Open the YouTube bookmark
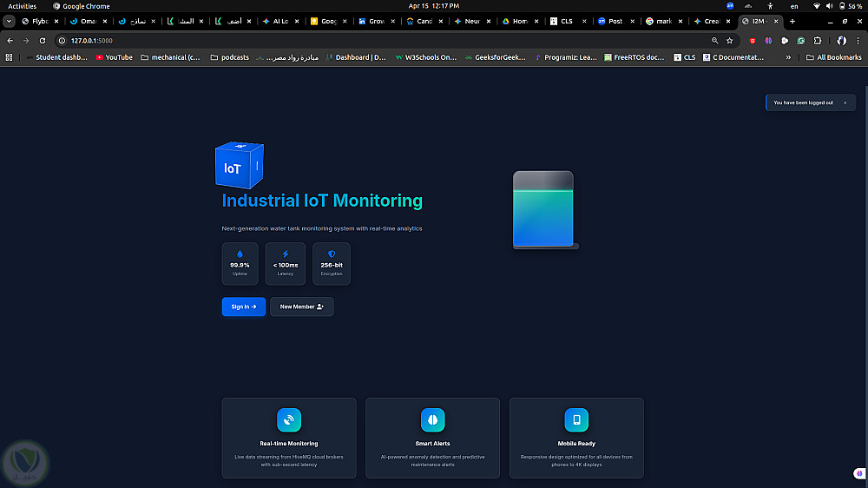Viewport: 868px width, 488px height. (114, 57)
